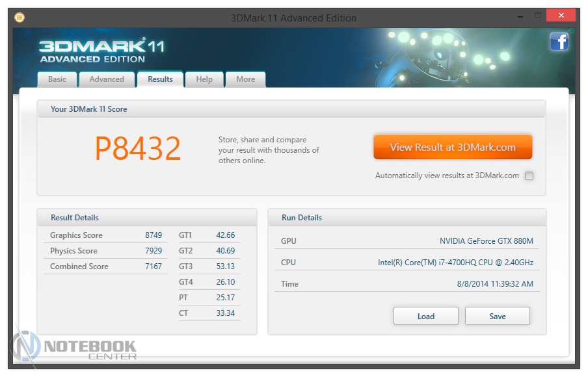Image resolution: width=588 pixels, height=377 pixels.
Task: Click the Combined Score row
Action: coord(105,266)
